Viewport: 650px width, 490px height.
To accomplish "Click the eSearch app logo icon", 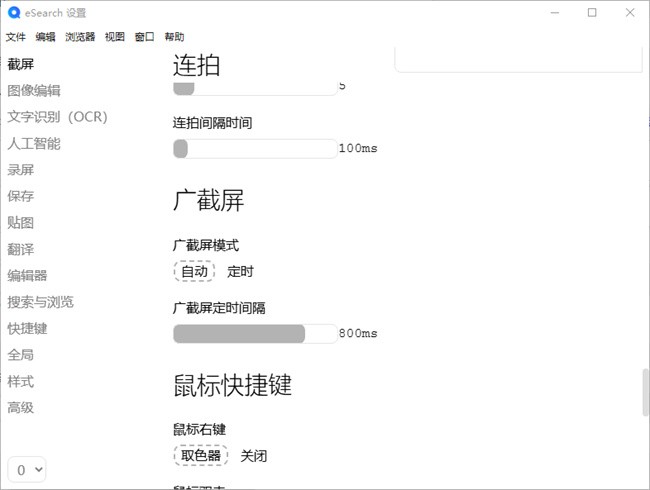I will pyautogui.click(x=13, y=13).
